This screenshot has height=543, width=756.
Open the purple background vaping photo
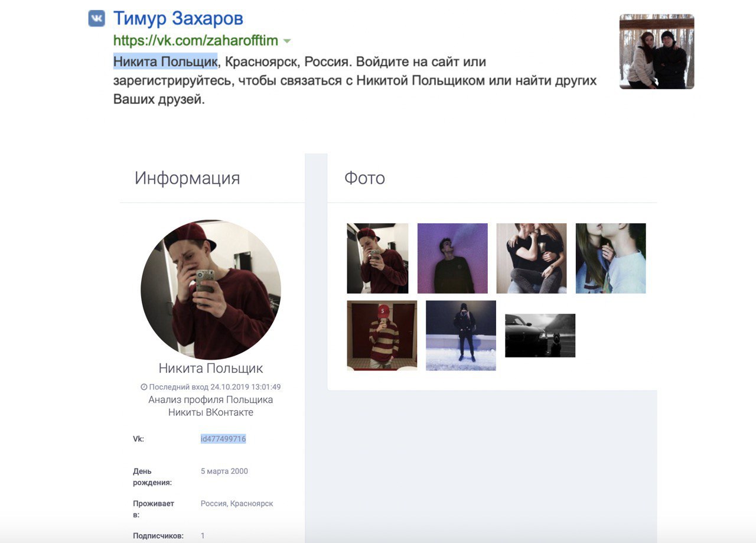[452, 258]
